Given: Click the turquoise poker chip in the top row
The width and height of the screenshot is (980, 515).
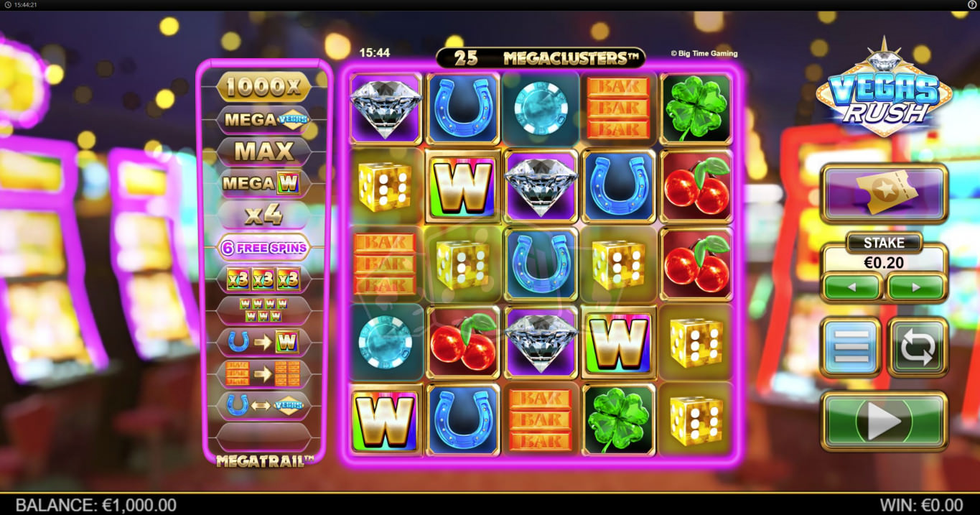Looking at the screenshot, I should point(541,108).
